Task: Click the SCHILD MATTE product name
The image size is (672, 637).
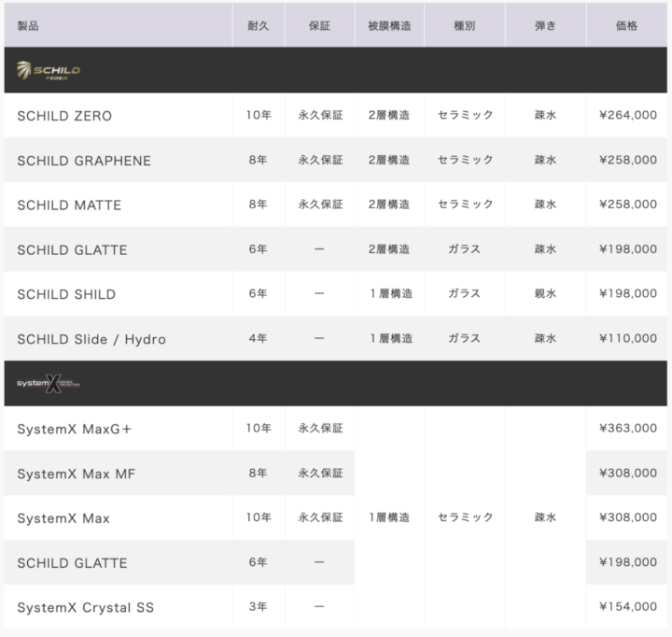Action: click(69, 205)
